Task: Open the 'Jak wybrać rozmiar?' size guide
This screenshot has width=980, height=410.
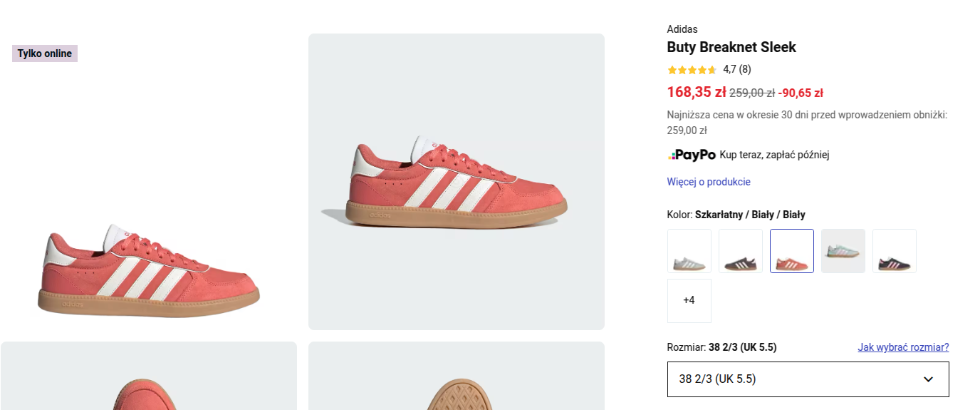Action: (x=903, y=347)
